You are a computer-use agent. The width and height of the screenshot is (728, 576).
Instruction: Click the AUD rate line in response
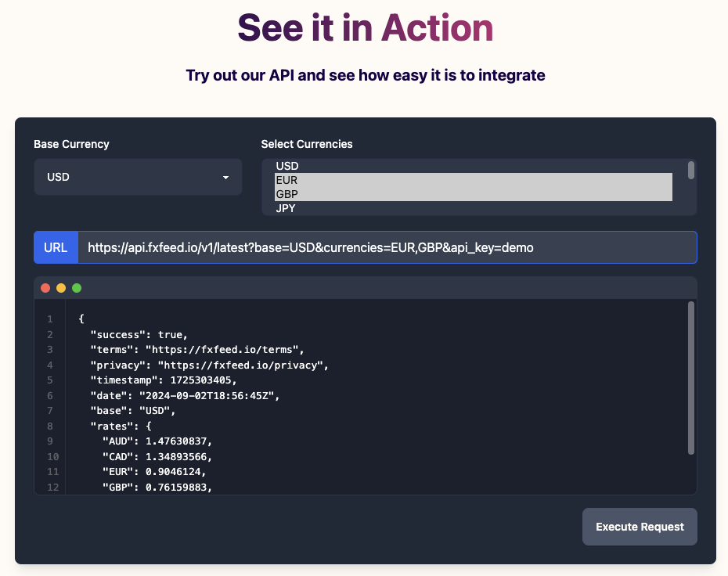(157, 441)
